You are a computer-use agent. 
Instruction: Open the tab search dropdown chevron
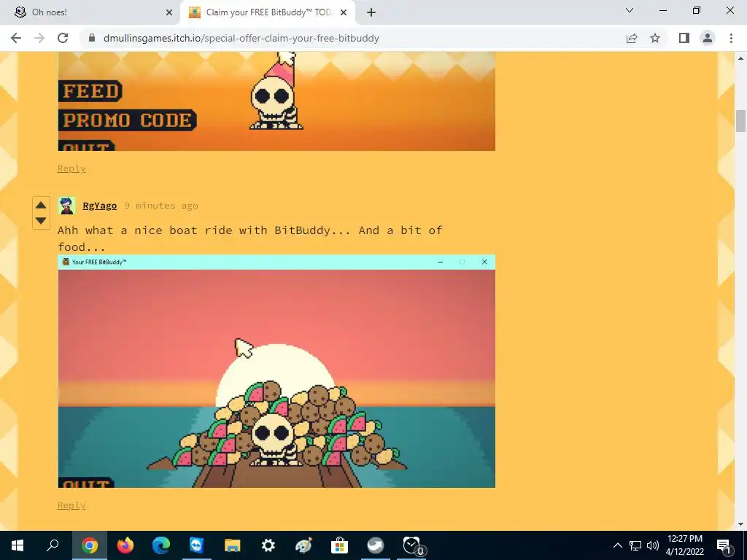[x=630, y=10]
